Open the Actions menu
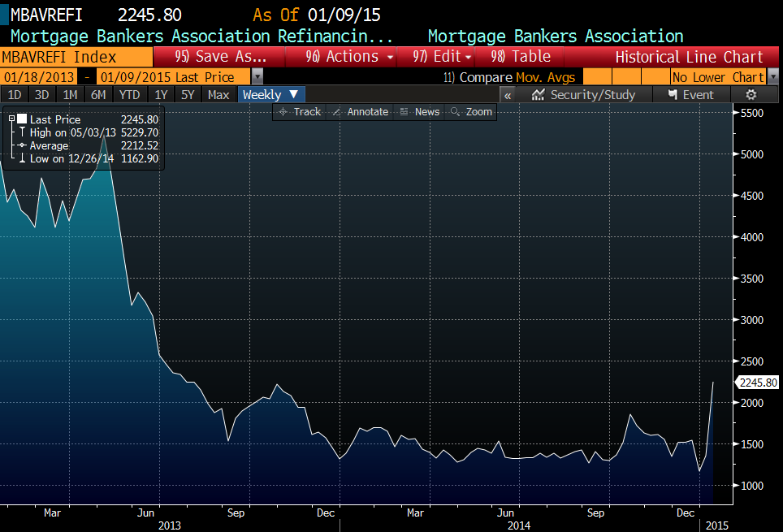Image resolution: width=783 pixels, height=532 pixels. (350, 57)
